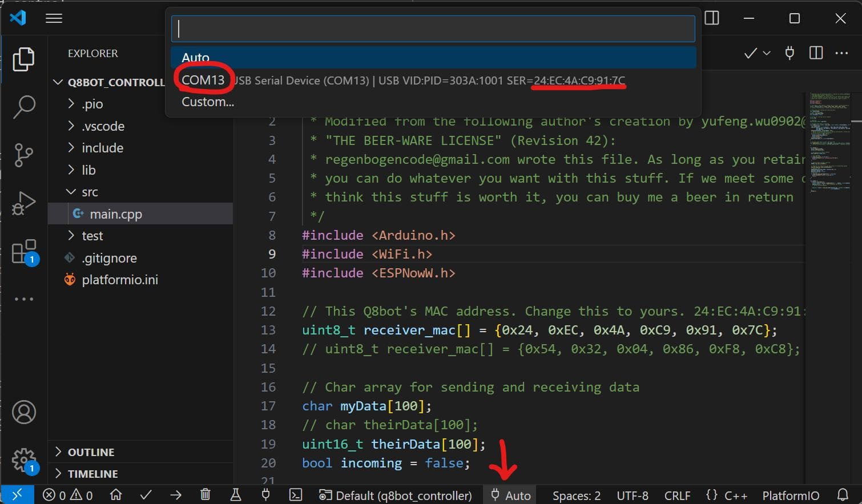Click the PlatformIO Upload arrow in status bar
Image resolution: width=862 pixels, height=504 pixels.
point(176,494)
